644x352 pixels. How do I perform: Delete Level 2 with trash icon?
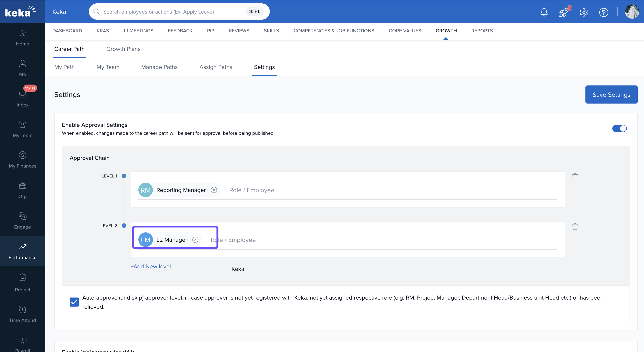pos(575,227)
